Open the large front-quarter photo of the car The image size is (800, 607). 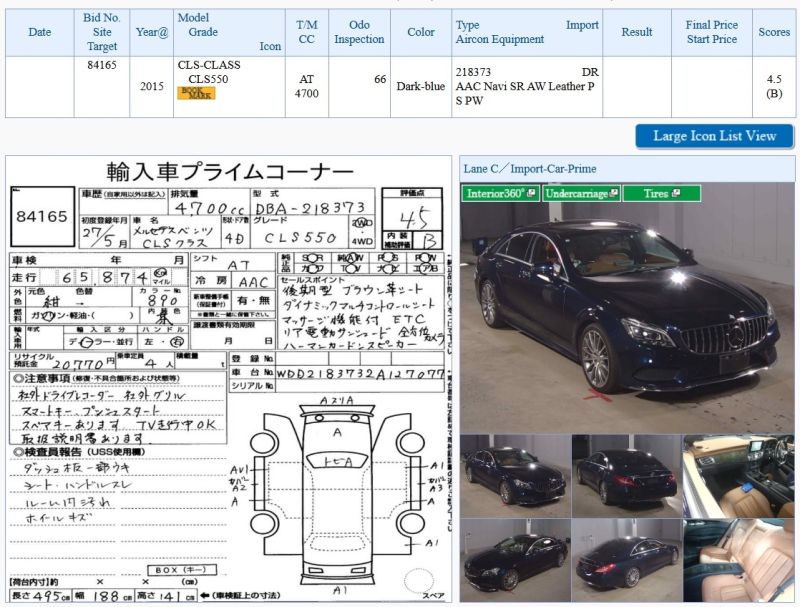pyautogui.click(x=627, y=308)
